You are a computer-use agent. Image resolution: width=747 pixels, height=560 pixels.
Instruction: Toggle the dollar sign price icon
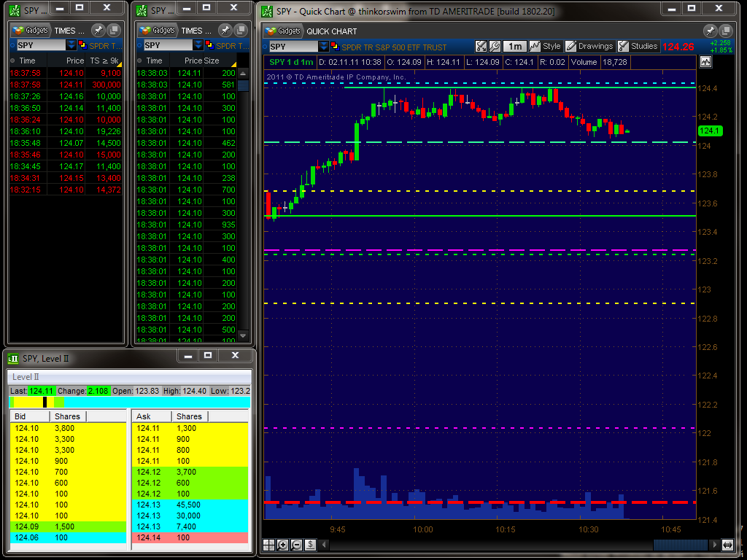310,544
